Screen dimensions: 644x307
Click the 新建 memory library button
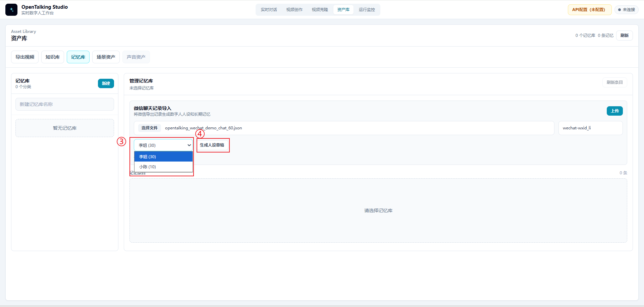pos(106,83)
